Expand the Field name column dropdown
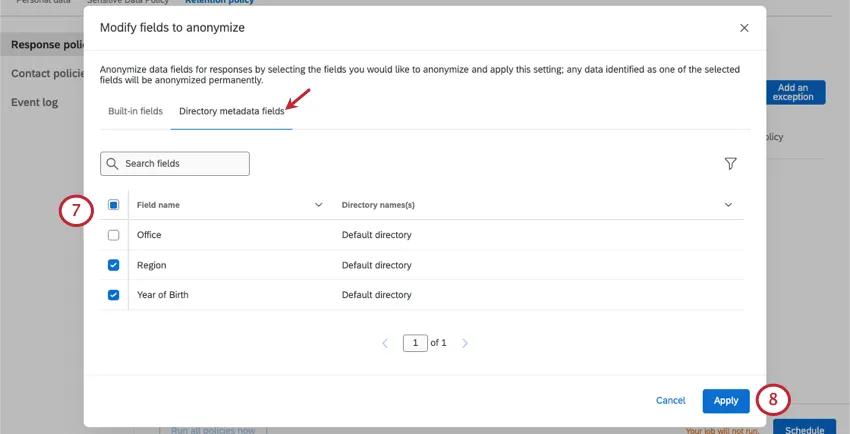850x434 pixels. pyautogui.click(x=319, y=205)
